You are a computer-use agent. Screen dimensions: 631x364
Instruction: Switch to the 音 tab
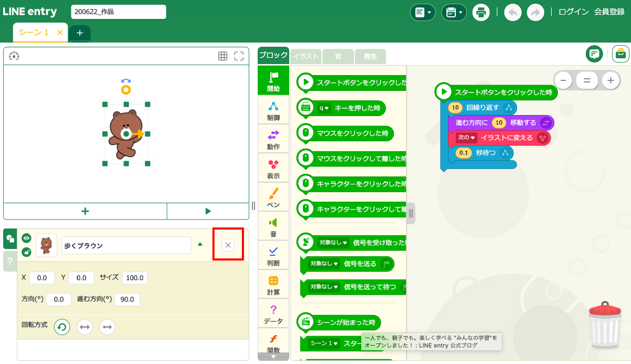coord(338,56)
